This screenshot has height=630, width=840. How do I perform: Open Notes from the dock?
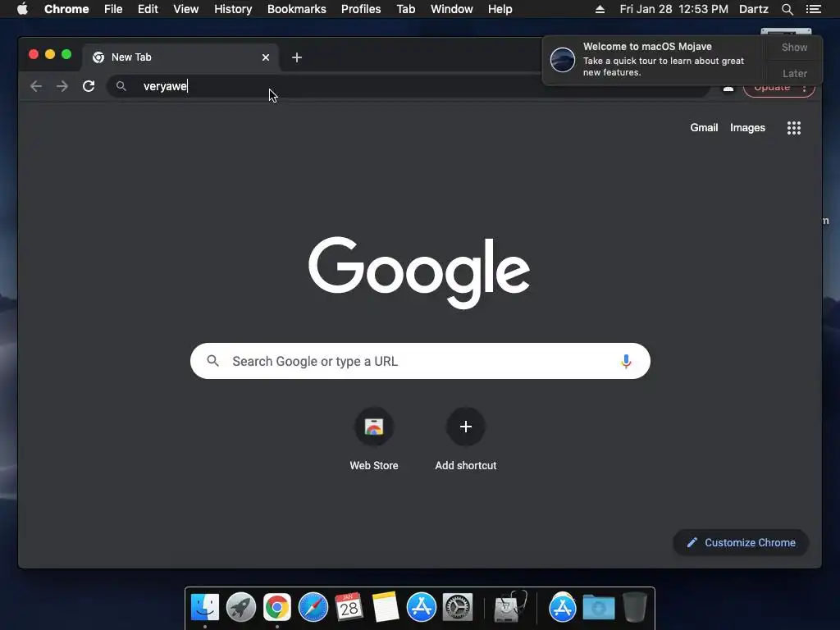click(x=386, y=608)
